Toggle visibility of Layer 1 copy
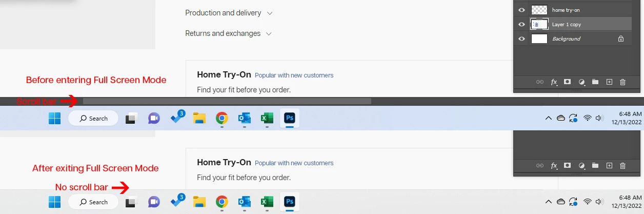The width and height of the screenshot is (644, 214). pos(521,24)
